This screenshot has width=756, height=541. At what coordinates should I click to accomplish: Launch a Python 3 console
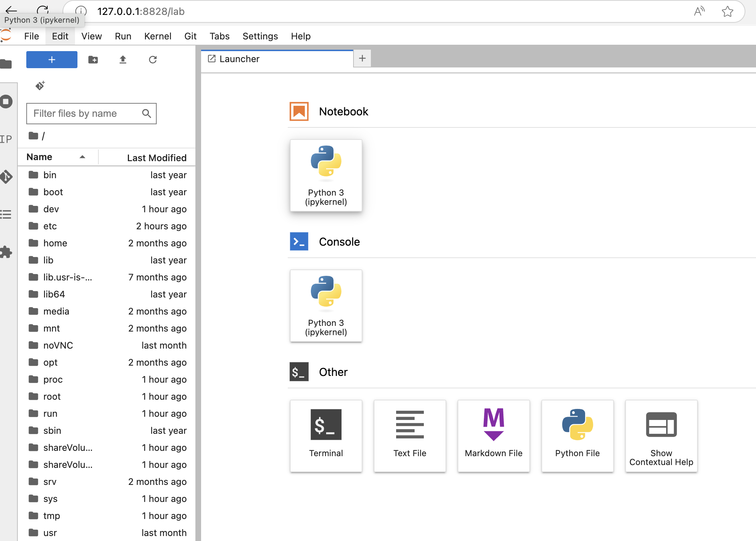326,306
